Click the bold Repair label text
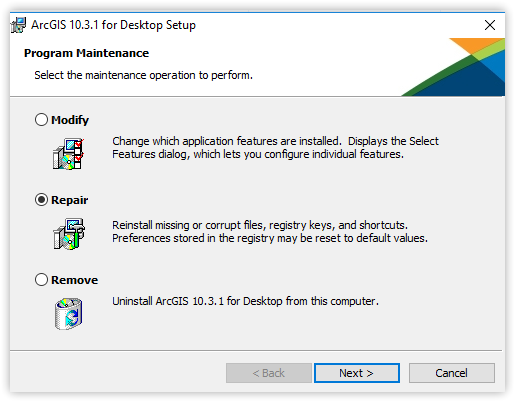This screenshot has height=404, width=515. [70, 200]
